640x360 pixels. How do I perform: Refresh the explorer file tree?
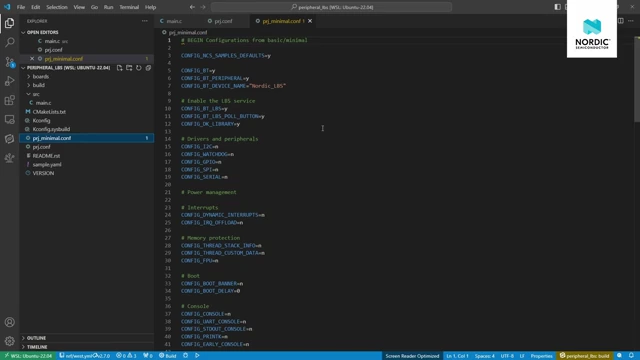tap(139, 68)
